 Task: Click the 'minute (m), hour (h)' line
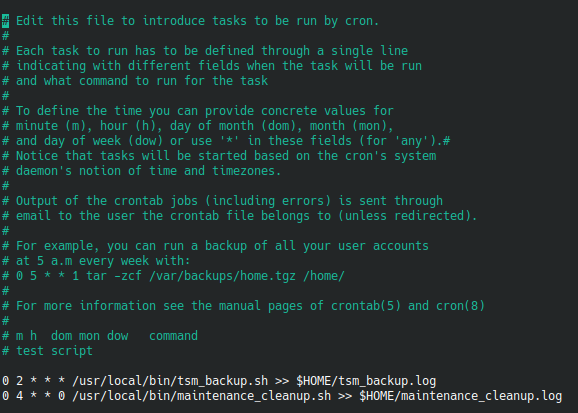coord(198,126)
